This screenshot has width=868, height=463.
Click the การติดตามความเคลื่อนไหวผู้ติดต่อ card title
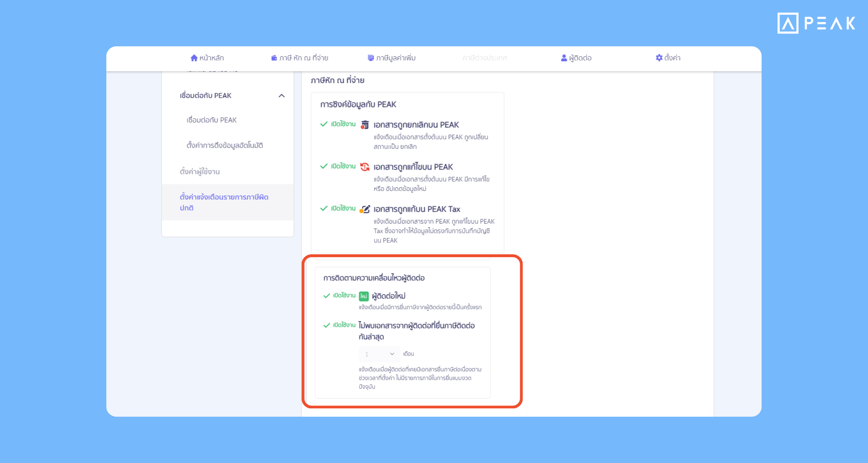click(374, 278)
